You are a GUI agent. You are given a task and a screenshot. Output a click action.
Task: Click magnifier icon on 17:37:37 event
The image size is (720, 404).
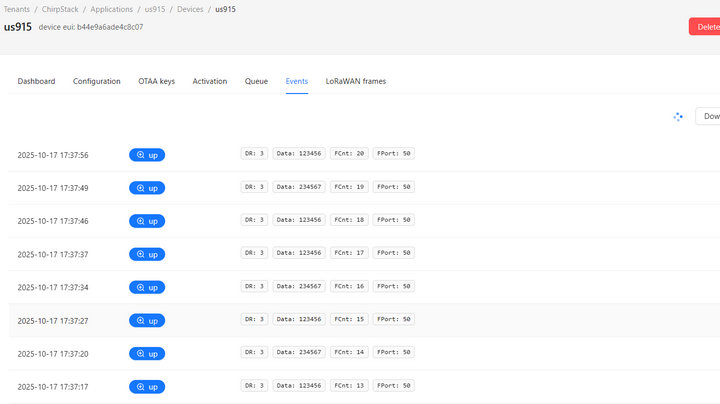141,254
